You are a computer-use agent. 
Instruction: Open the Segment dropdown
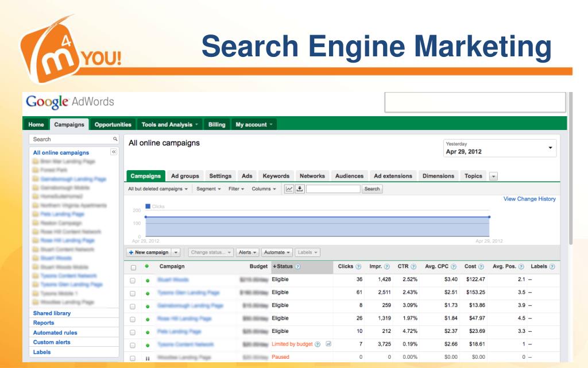(x=208, y=189)
